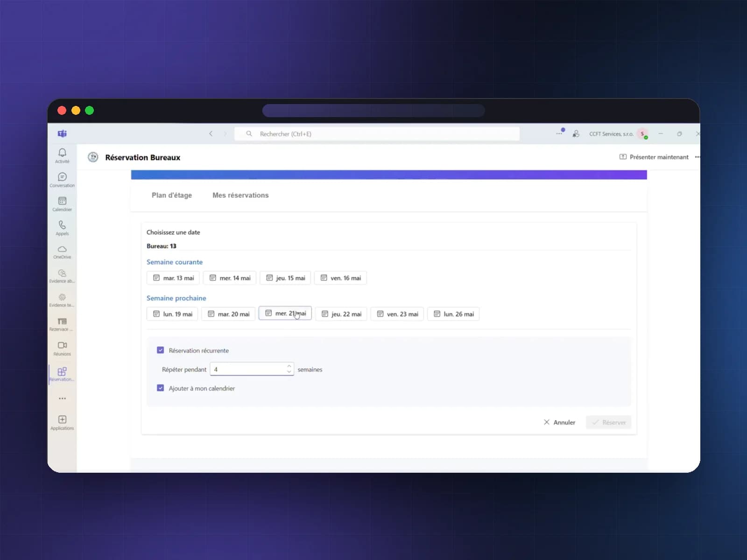This screenshot has height=560, width=747.
Task: Decrease the repeat weeks with down arrow
Action: click(289, 372)
